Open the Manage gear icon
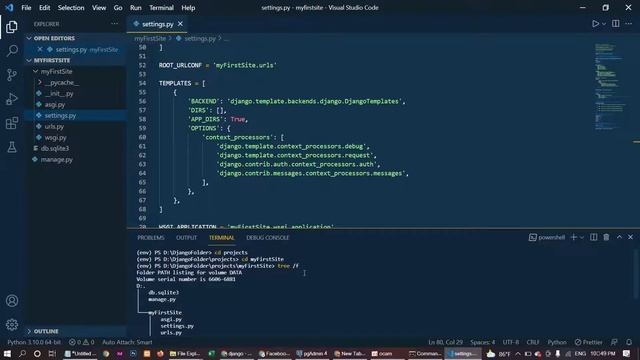 (x=12, y=324)
